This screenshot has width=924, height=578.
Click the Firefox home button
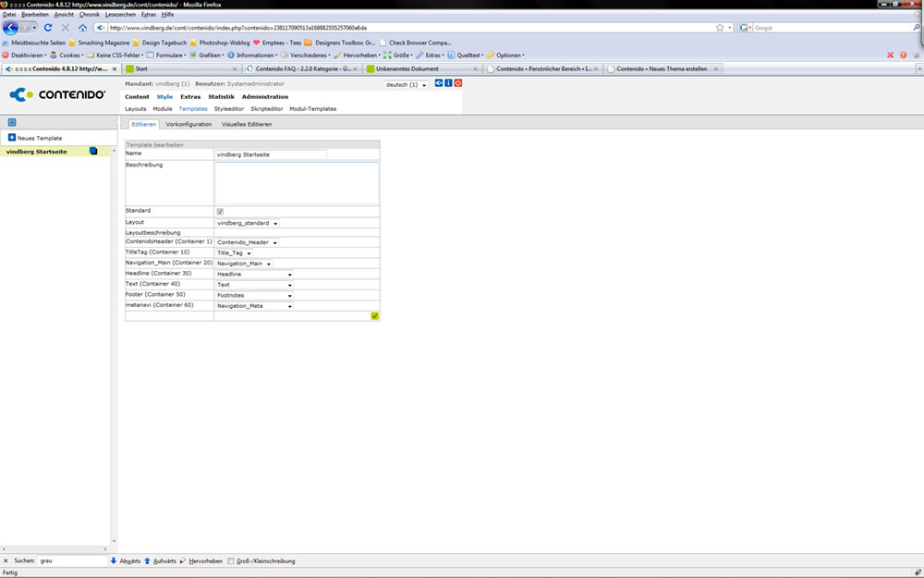82,28
